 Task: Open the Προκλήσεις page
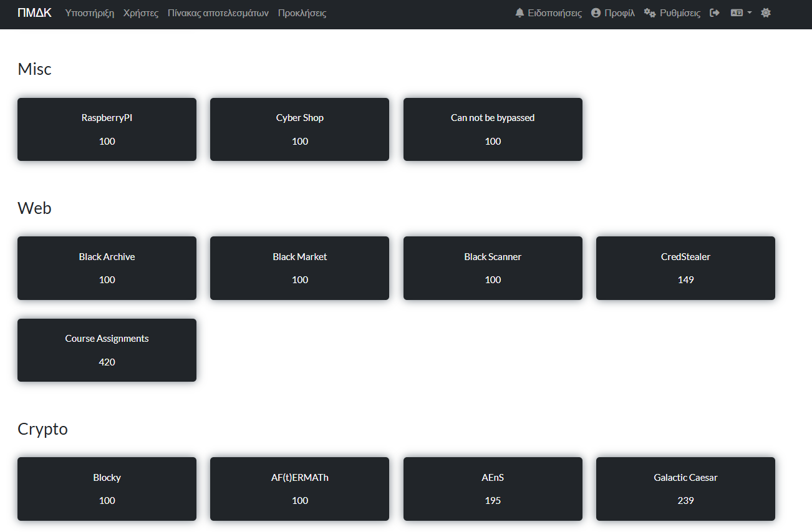pos(302,13)
